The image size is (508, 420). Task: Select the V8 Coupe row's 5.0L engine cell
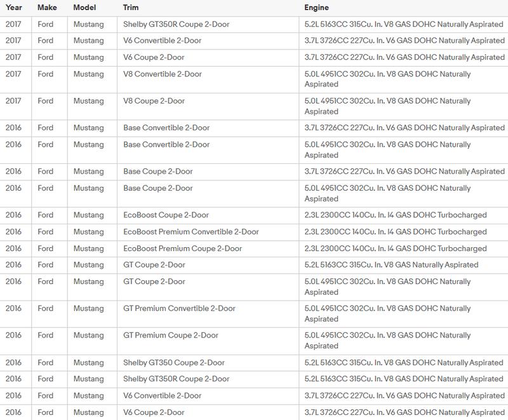(387, 106)
